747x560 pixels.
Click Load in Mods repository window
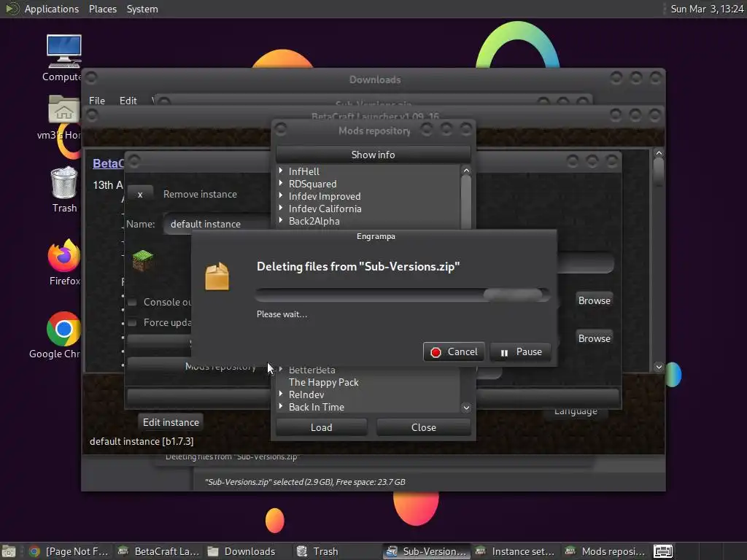pos(322,427)
